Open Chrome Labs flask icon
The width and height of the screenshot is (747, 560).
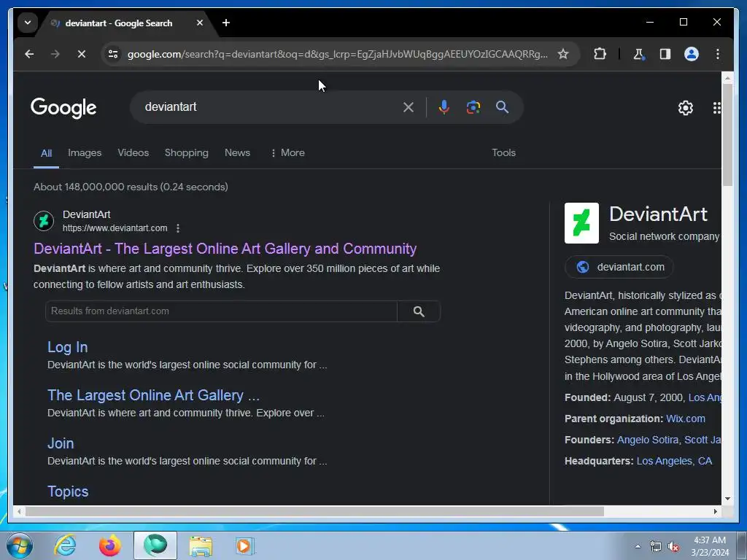(639, 54)
